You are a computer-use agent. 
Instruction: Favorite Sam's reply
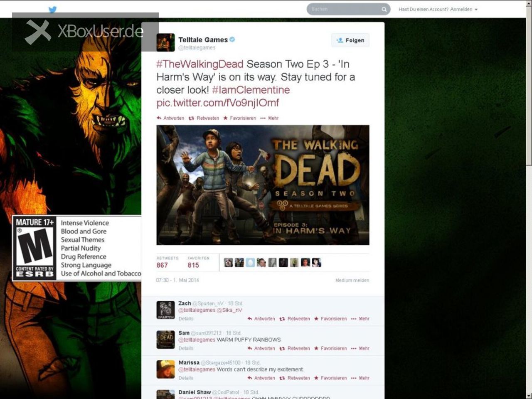(330, 348)
